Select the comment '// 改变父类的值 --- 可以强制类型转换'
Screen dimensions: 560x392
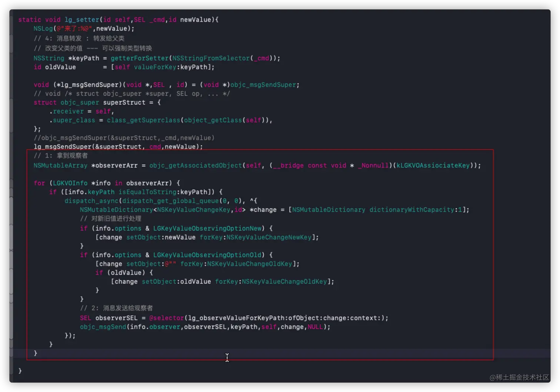[x=93, y=48]
